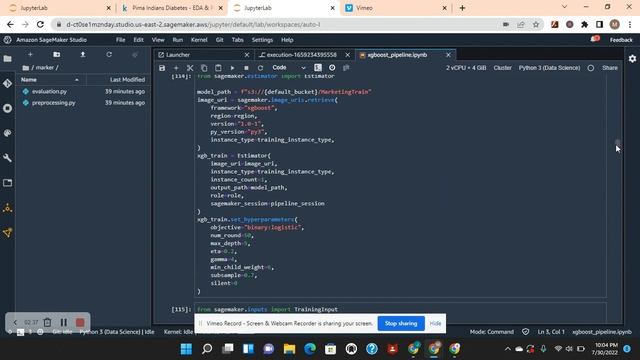The width and height of the screenshot is (640, 360).
Task: Click the notebook vertical scrollbar thumb
Action: tap(617, 143)
